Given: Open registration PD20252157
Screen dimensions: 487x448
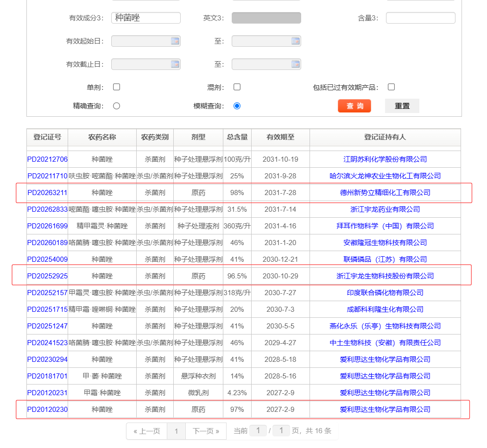Looking at the screenshot, I should pos(47,293).
